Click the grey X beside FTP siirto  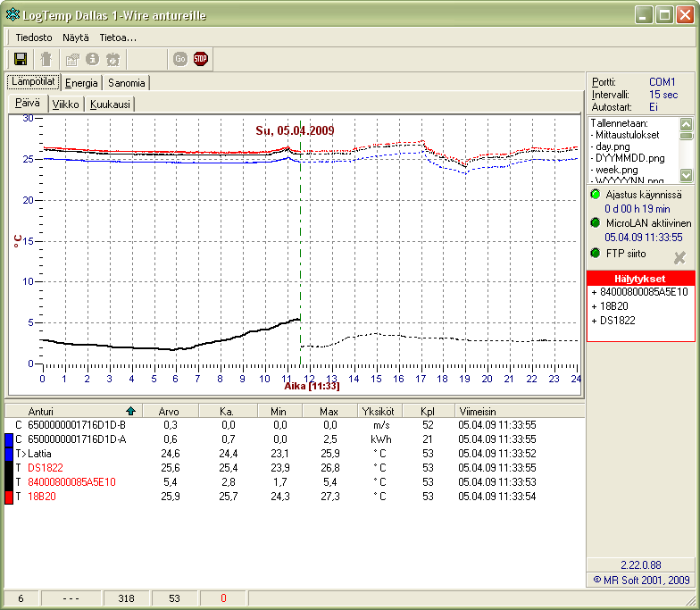click(x=679, y=258)
